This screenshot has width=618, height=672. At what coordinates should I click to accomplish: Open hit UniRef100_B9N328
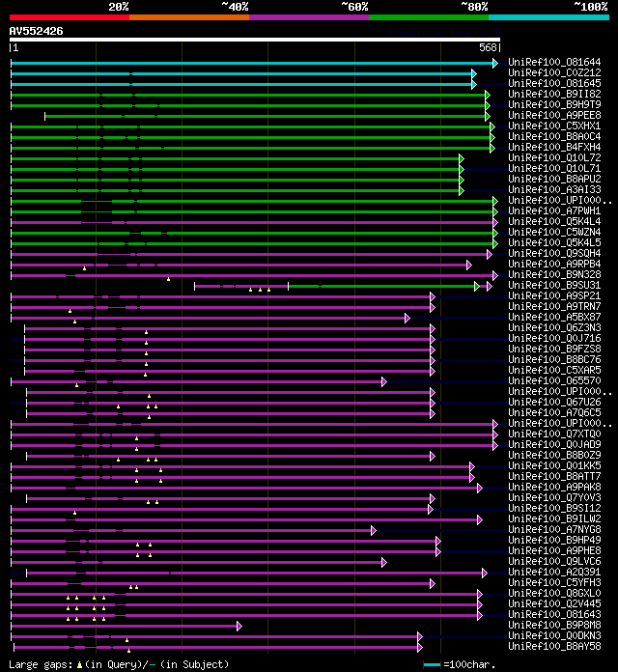[x=554, y=274]
